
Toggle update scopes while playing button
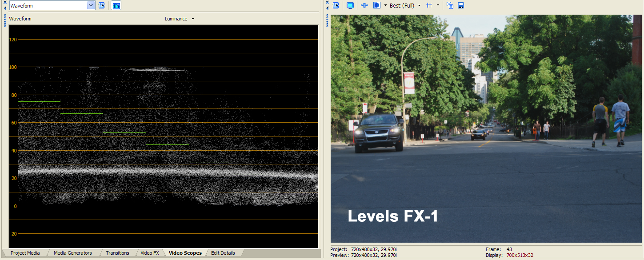(116, 6)
